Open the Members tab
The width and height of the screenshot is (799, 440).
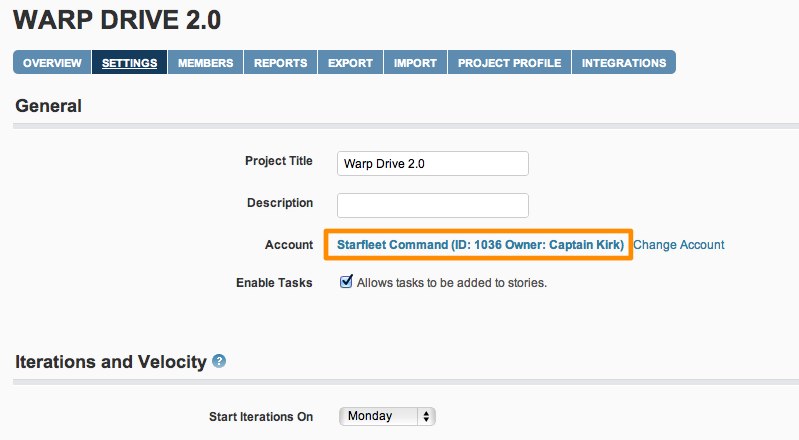coord(205,62)
